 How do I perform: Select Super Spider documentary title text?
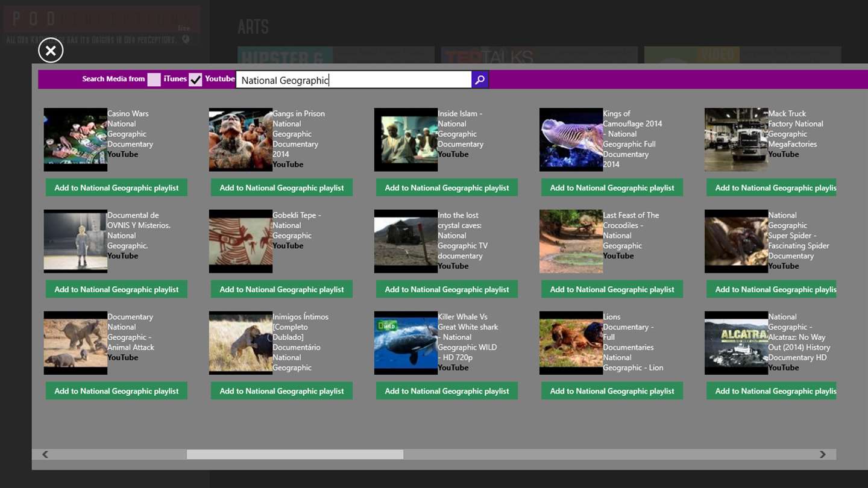(x=799, y=236)
